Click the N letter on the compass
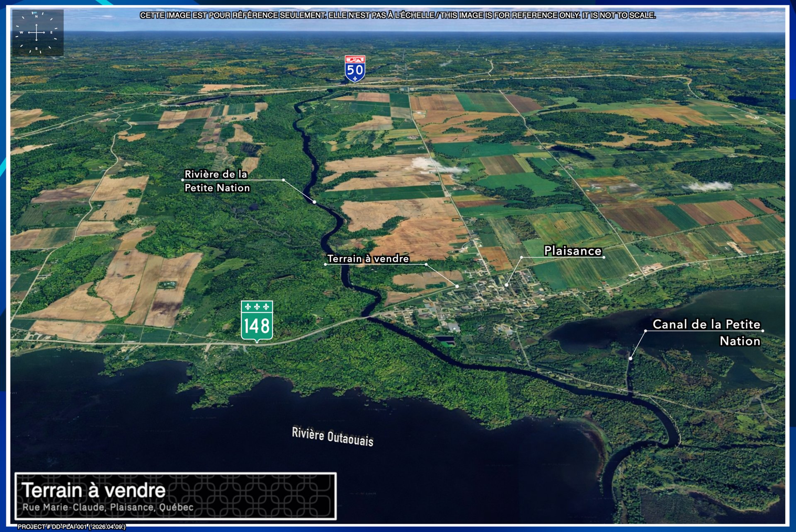The image size is (796, 532). 36,16
